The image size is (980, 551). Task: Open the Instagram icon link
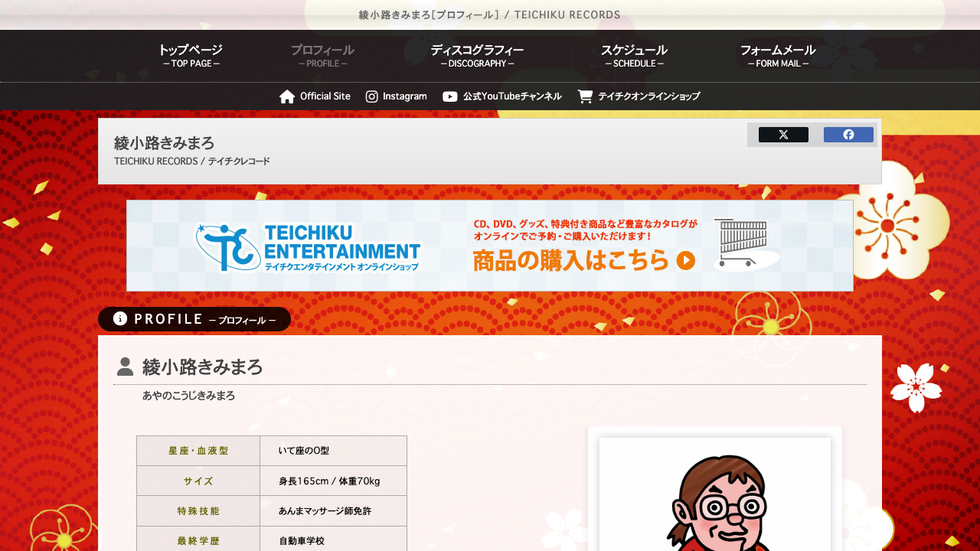372,96
